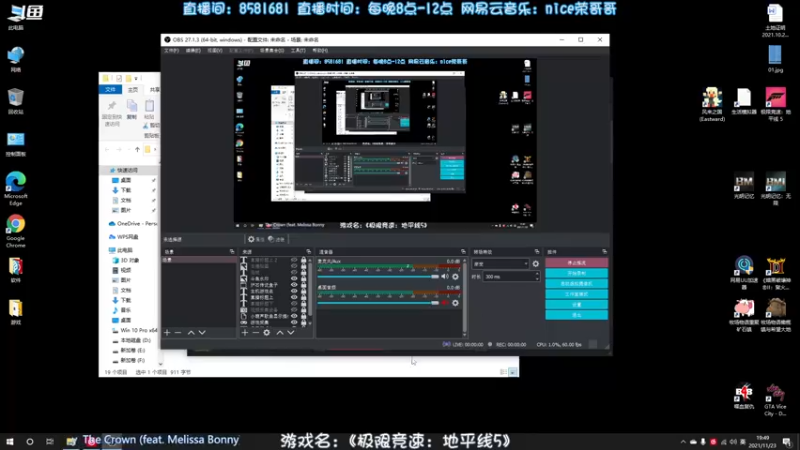Viewport: 800px width, 450px height.
Task: Pop out the Scenes dock panel
Action: click(x=232, y=252)
